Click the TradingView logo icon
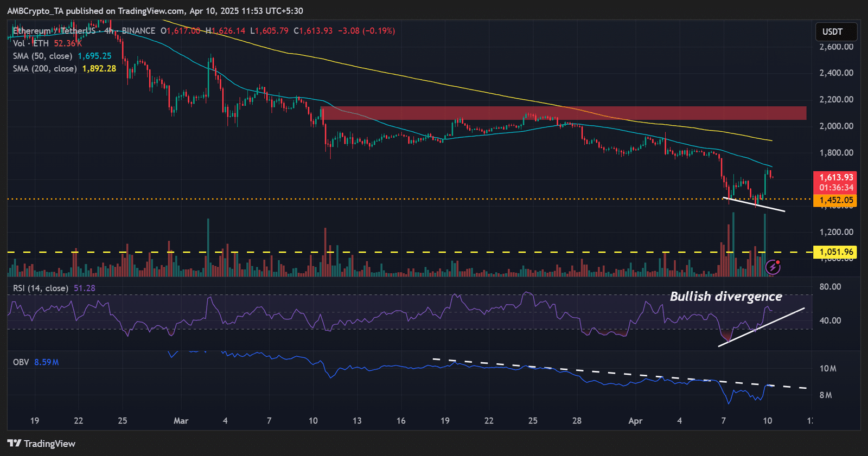 [x=14, y=444]
